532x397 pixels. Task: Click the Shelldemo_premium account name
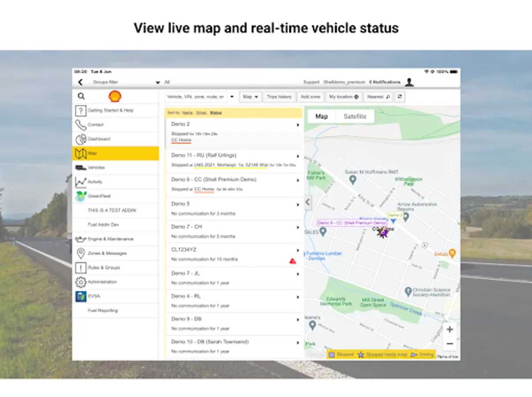(344, 82)
